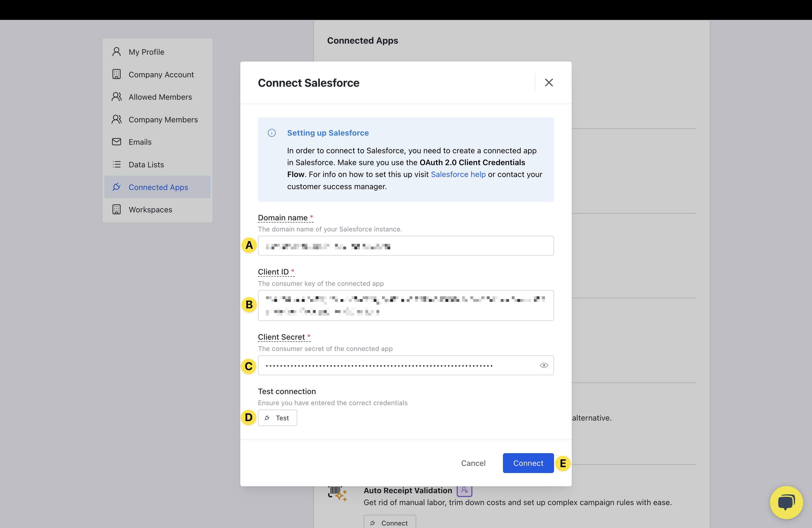The height and width of the screenshot is (528, 812).
Task: Select Workspaces in the sidebar
Action: [x=150, y=209]
